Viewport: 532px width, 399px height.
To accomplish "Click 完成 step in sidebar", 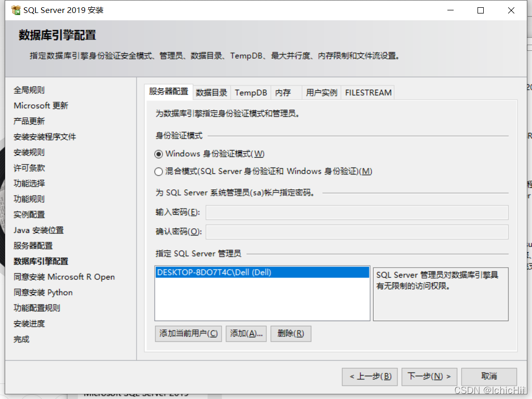I will (x=21, y=340).
